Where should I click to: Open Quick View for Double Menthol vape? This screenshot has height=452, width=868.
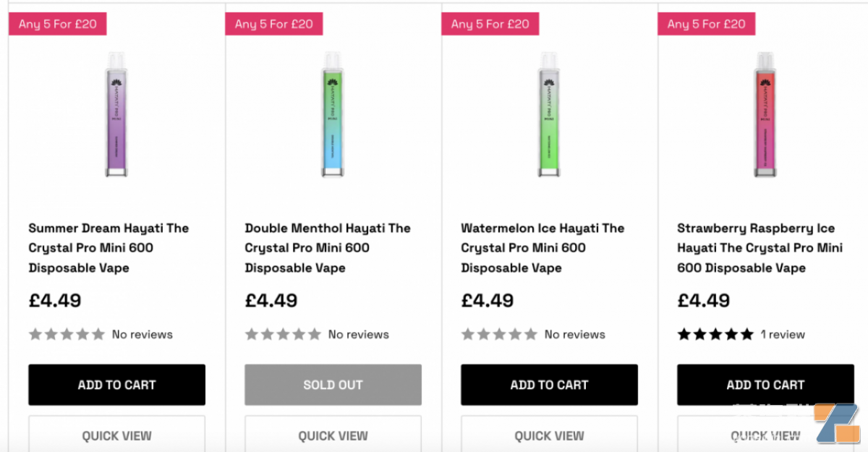coord(333,435)
